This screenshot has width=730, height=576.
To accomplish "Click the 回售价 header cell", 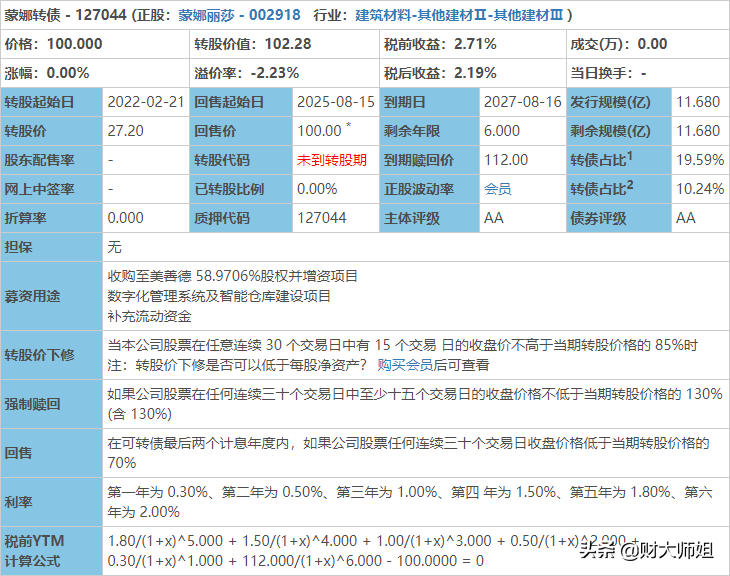I will 241,131.
